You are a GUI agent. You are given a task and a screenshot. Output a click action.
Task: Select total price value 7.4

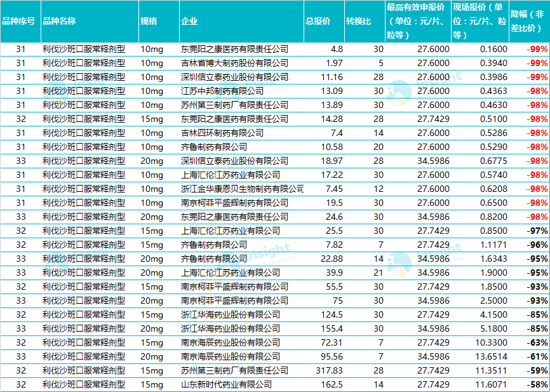(337, 133)
